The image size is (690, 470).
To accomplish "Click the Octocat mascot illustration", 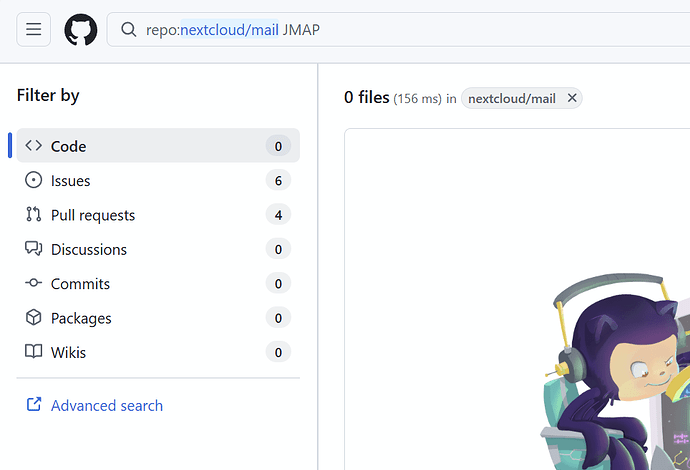I will [615, 372].
